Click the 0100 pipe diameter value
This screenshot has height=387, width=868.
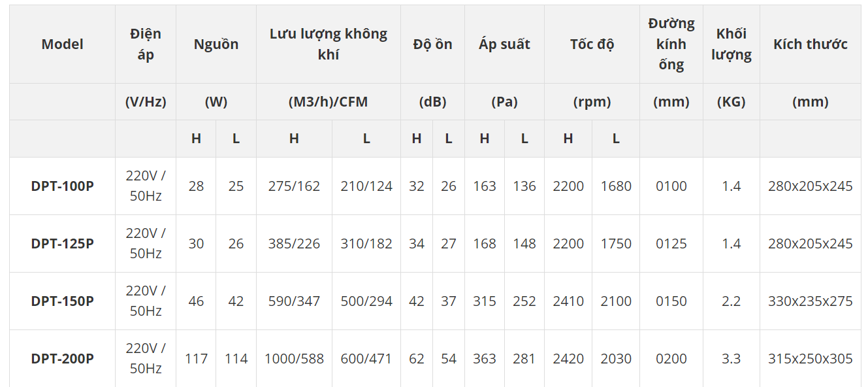coord(671,186)
